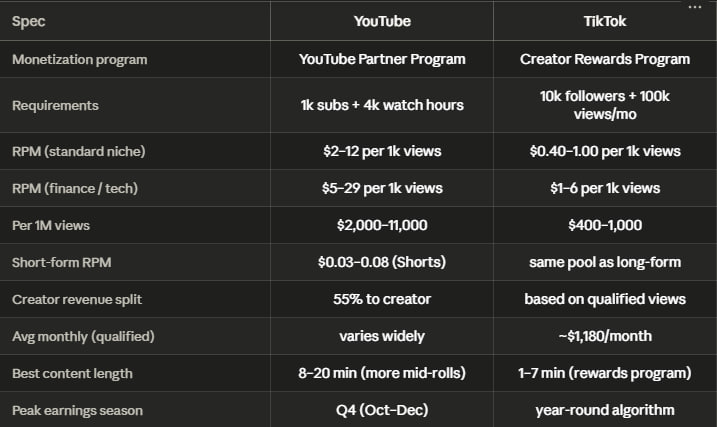The image size is (717, 427).
Task: Click the 1k subs + 4k watch hours cell
Action: 382,105
